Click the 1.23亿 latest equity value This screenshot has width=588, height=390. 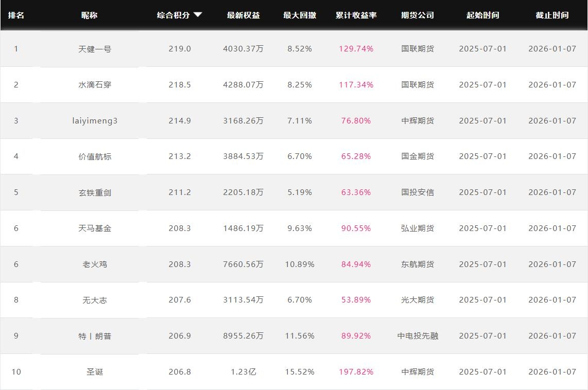pyautogui.click(x=243, y=372)
